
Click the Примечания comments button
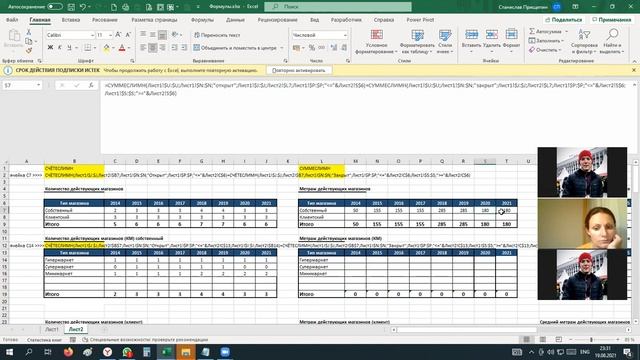[x=611, y=20]
